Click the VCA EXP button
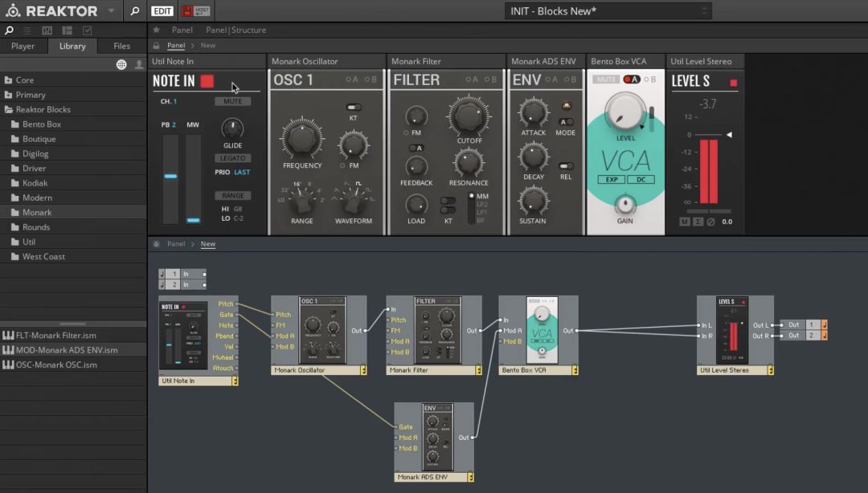This screenshot has width=868, height=493. pos(612,180)
